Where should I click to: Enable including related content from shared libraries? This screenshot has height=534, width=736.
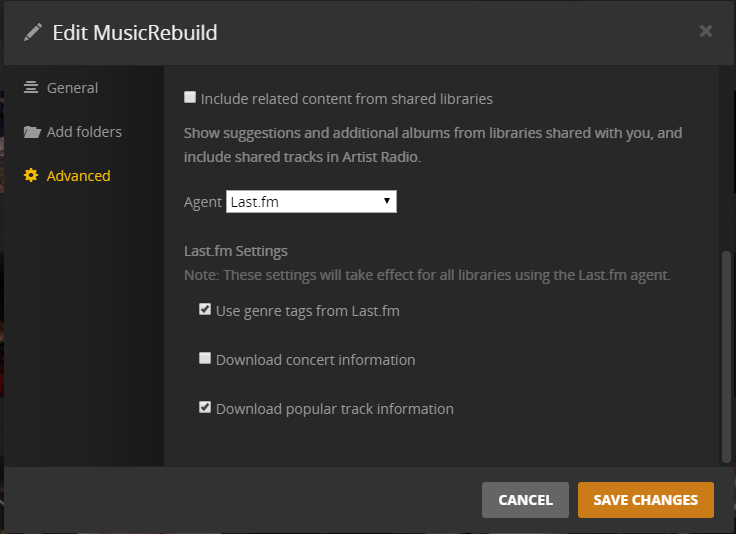click(190, 98)
